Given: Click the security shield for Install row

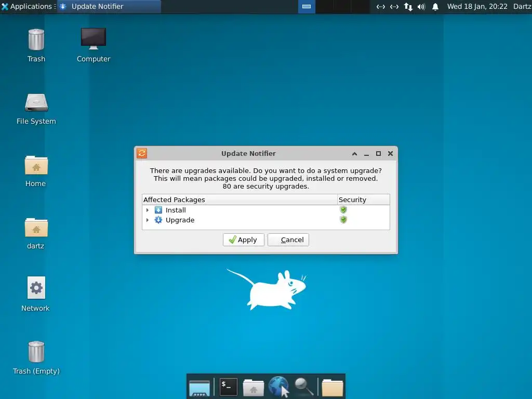Looking at the screenshot, I should tap(343, 210).
